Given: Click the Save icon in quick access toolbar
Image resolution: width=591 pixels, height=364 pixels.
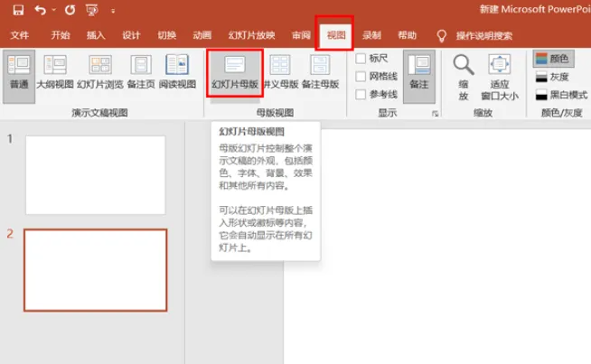Looking at the screenshot, I should [x=18, y=10].
